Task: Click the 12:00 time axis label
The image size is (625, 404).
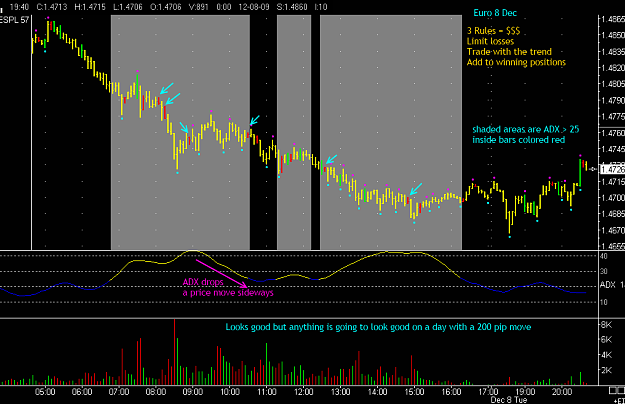Action: tap(303, 392)
